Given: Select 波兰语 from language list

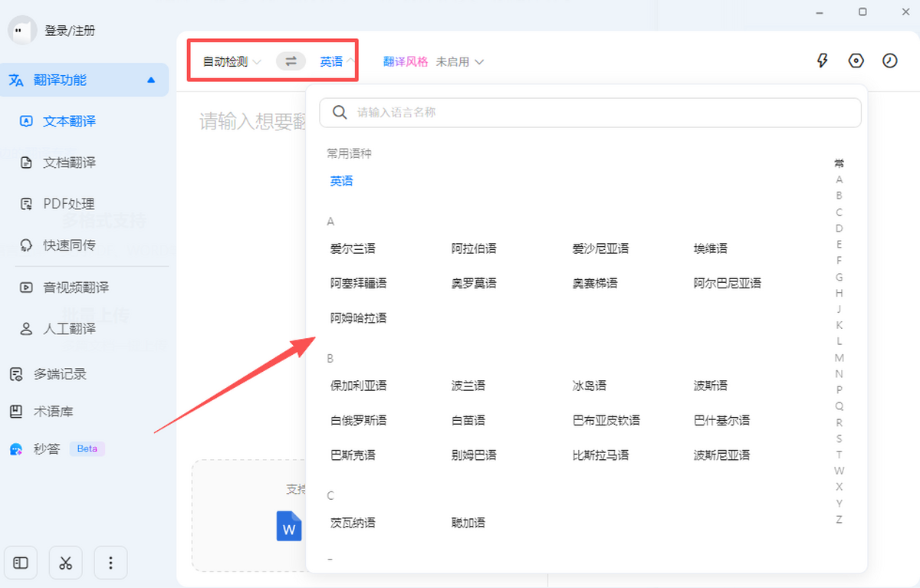Looking at the screenshot, I should 468,386.
